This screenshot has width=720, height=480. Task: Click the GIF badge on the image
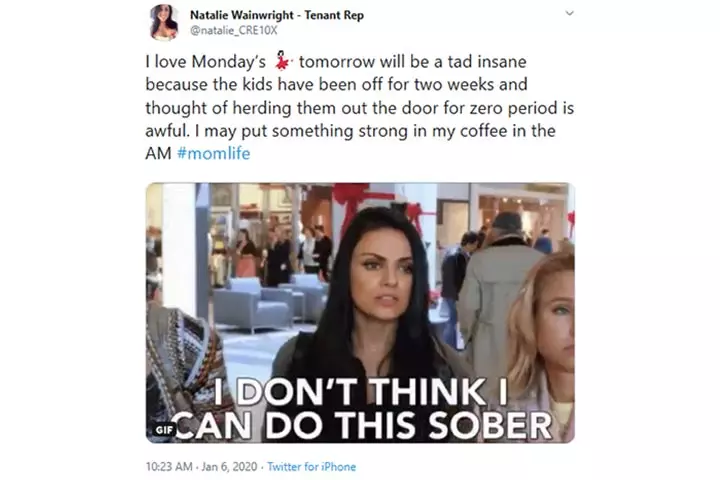tap(164, 430)
